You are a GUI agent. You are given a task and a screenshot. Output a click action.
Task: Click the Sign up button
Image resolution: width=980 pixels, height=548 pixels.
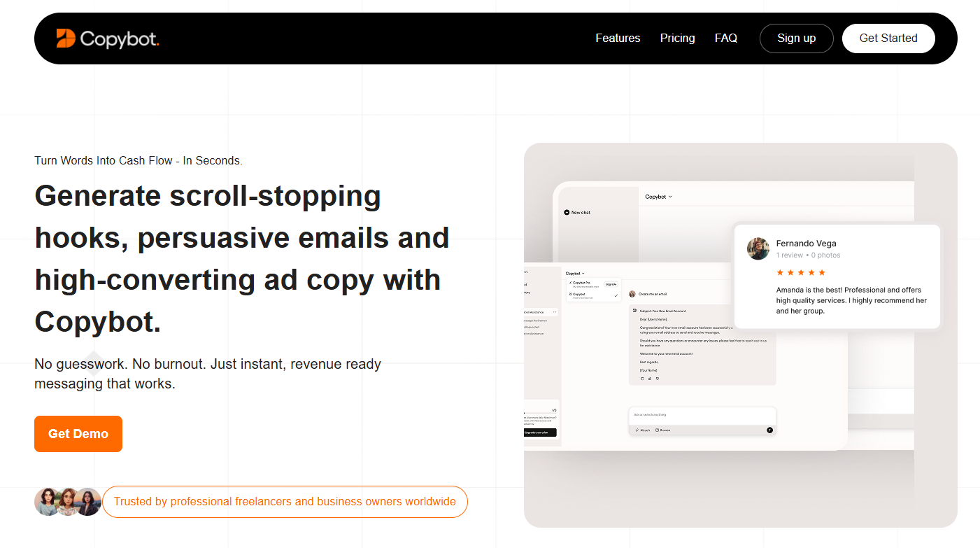point(796,38)
